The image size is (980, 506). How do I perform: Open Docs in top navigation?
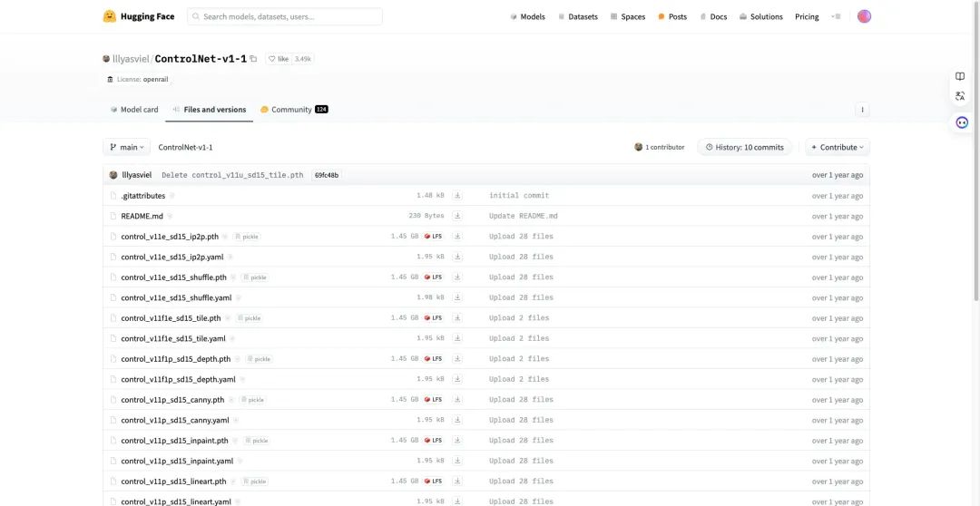pyautogui.click(x=713, y=17)
